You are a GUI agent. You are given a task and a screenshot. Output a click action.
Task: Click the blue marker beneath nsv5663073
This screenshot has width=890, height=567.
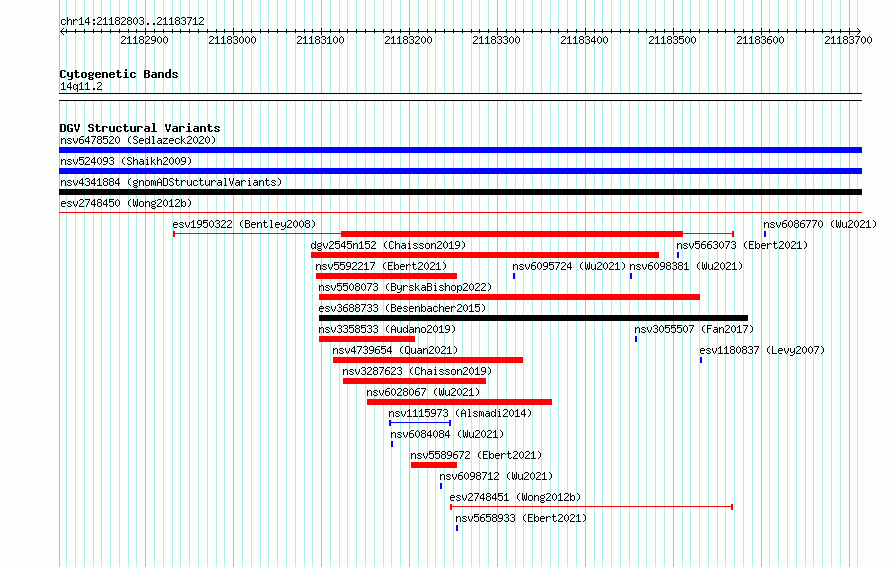[678, 255]
